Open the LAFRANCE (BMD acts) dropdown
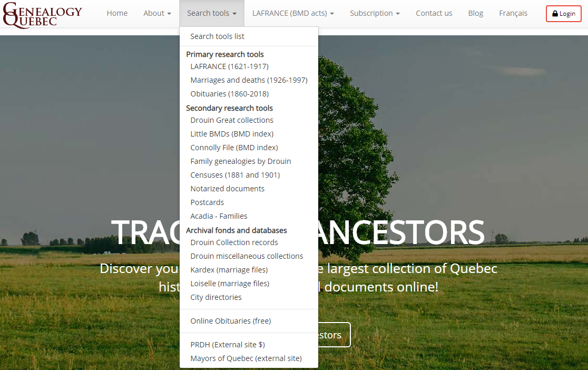Viewport: 588px width, 370px height. pos(293,13)
